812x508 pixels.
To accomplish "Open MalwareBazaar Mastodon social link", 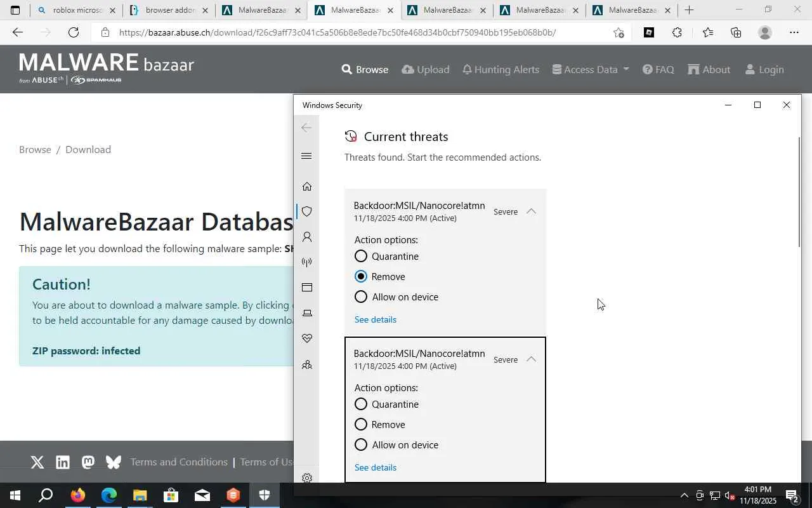I will coord(88,462).
